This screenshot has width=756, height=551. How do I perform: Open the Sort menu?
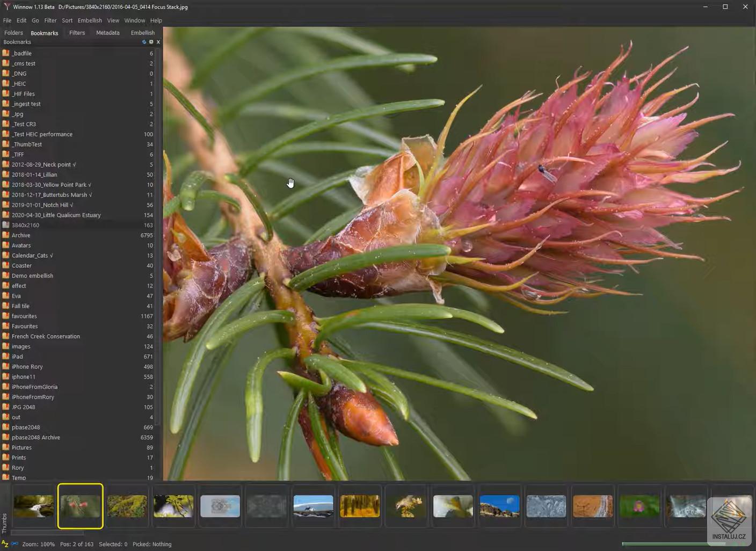67,20
